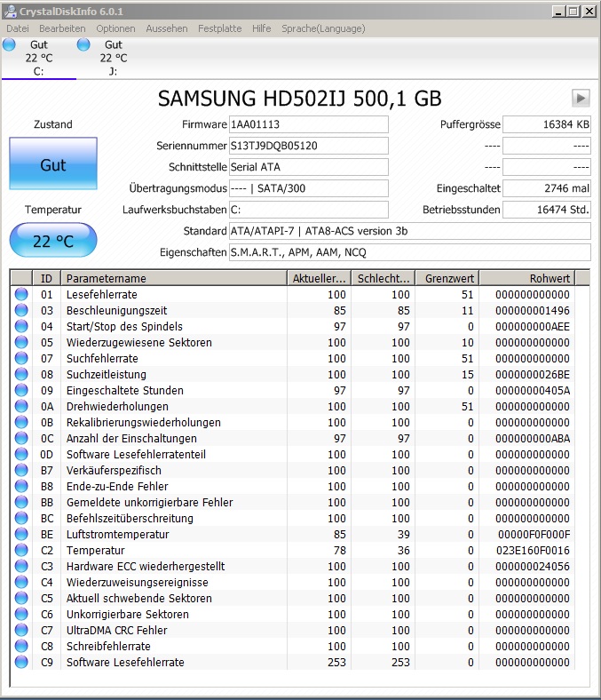Image resolution: width=601 pixels, height=700 pixels.
Task: Click the raw value 00000000405A
Action: point(533,391)
